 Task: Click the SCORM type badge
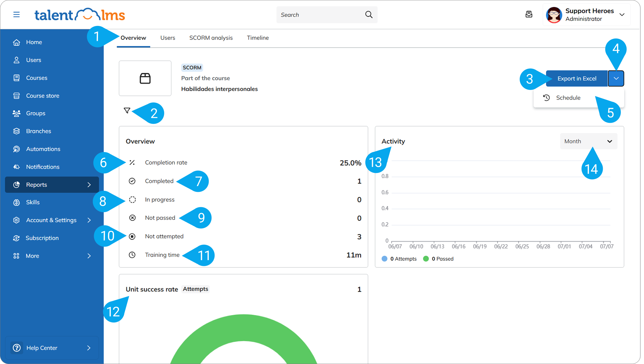192,68
